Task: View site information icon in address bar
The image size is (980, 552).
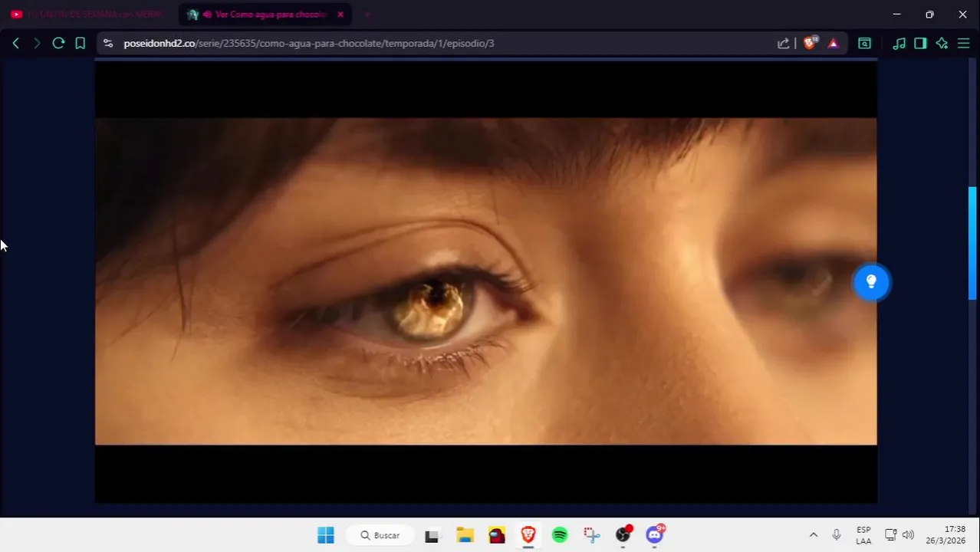Action: [107, 44]
